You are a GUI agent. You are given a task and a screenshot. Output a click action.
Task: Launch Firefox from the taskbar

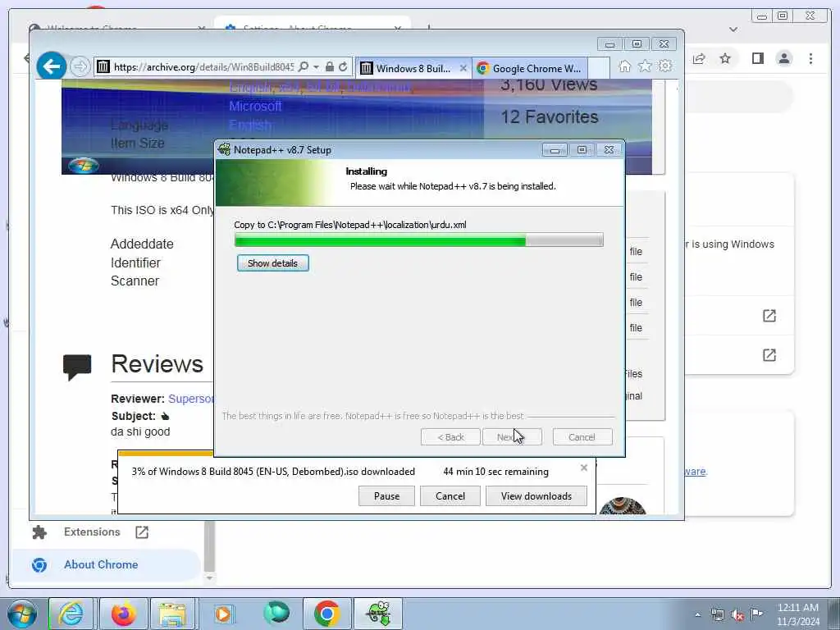point(124,614)
